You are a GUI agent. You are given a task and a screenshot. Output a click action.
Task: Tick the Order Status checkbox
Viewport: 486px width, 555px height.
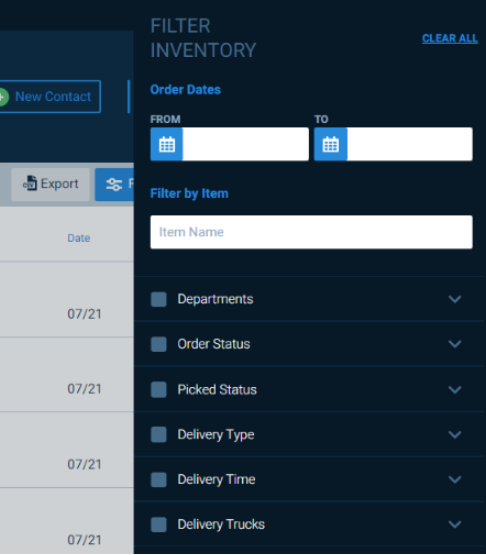coord(159,344)
